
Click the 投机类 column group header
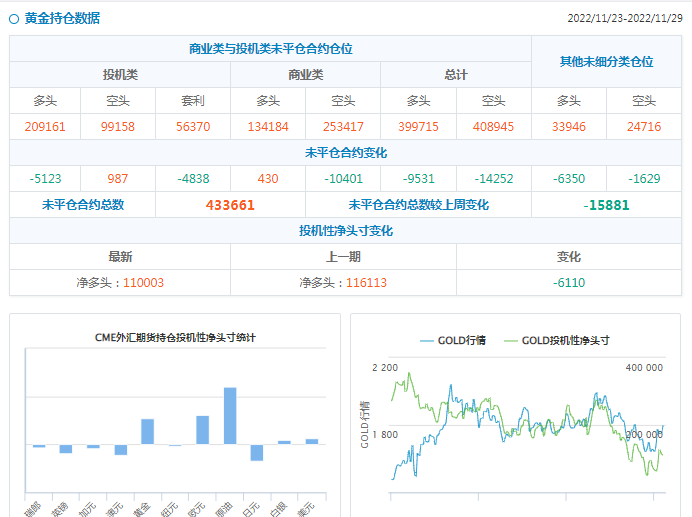tap(120, 75)
